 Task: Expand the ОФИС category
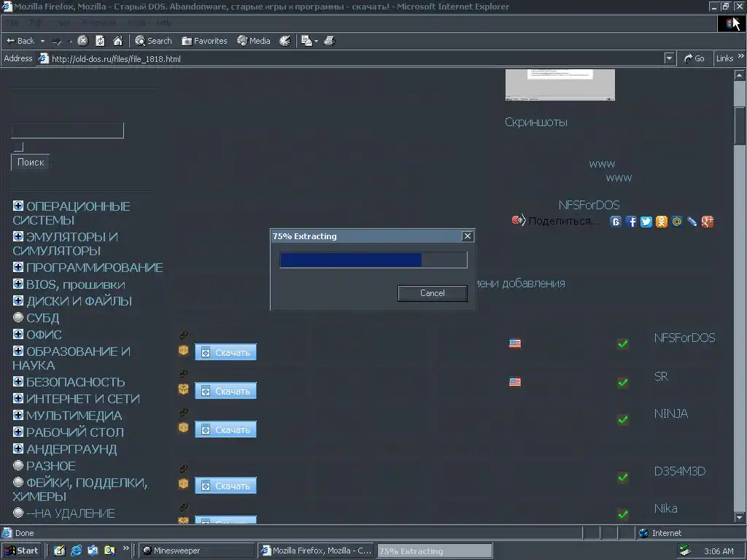click(18, 334)
